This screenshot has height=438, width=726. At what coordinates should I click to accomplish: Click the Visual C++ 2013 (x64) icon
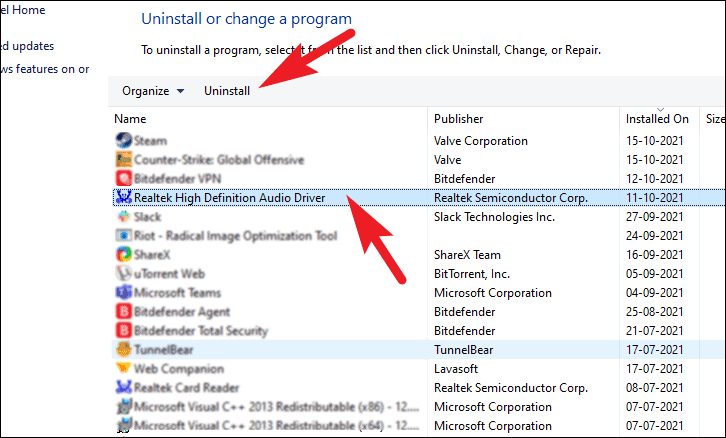pyautogui.click(x=124, y=425)
